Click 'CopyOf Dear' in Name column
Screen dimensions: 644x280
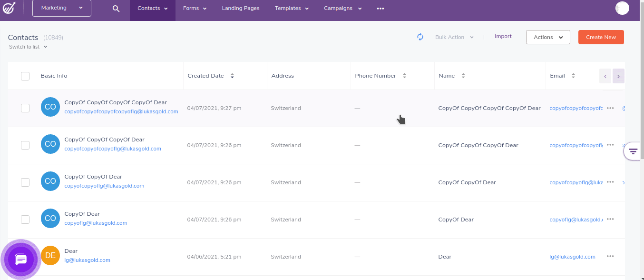[x=456, y=220]
